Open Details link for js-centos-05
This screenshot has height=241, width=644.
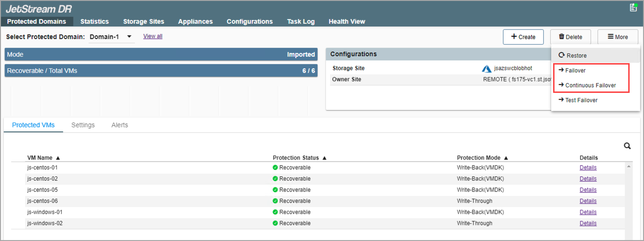click(588, 190)
